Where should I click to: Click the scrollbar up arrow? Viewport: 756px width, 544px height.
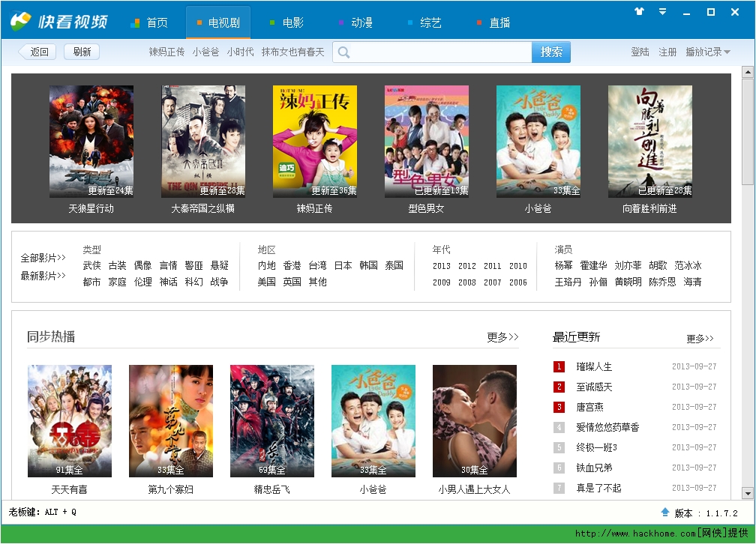pos(748,72)
